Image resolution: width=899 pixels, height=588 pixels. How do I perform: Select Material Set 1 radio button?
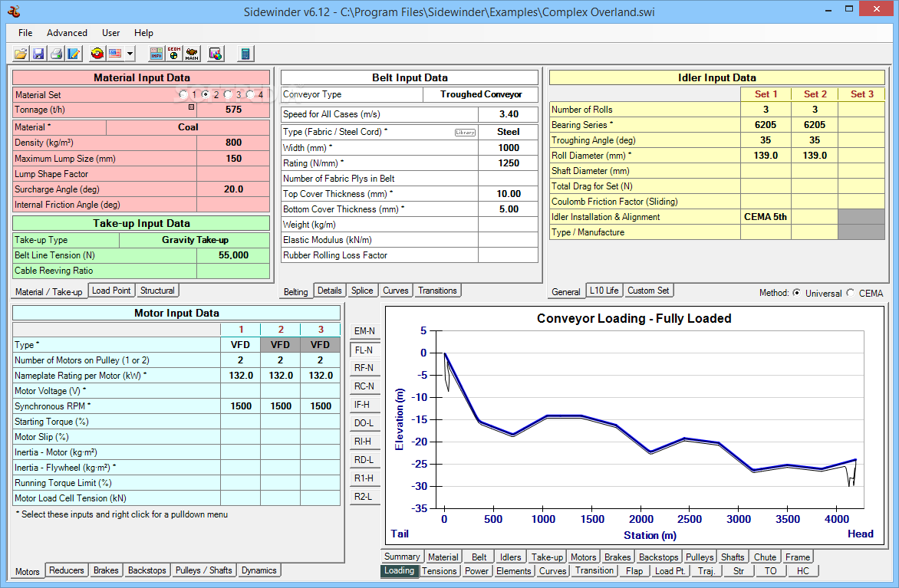[x=183, y=94]
